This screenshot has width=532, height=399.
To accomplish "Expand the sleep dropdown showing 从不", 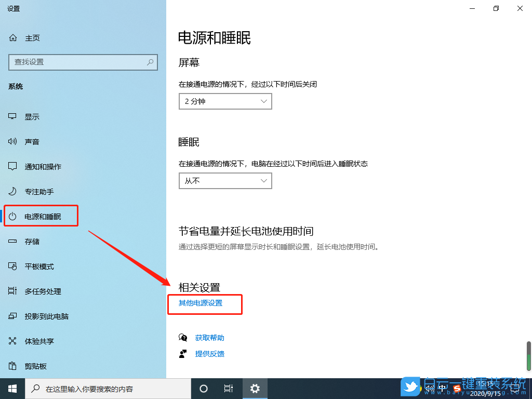I will pyautogui.click(x=225, y=180).
